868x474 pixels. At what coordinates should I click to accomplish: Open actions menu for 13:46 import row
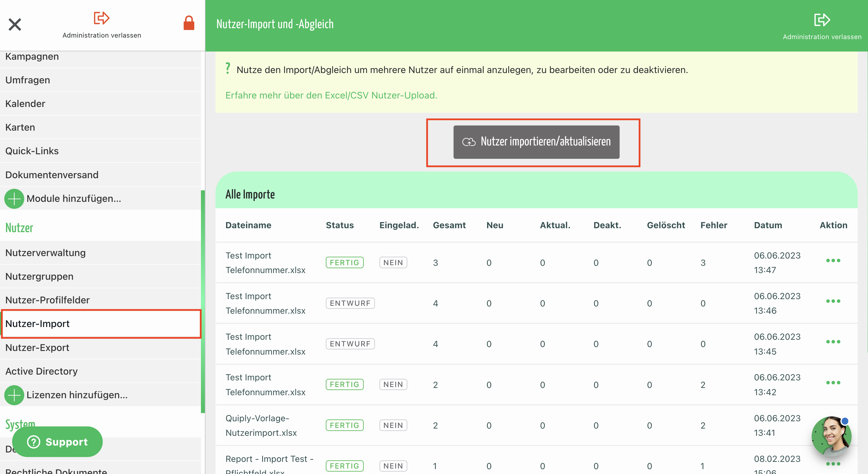(x=833, y=301)
